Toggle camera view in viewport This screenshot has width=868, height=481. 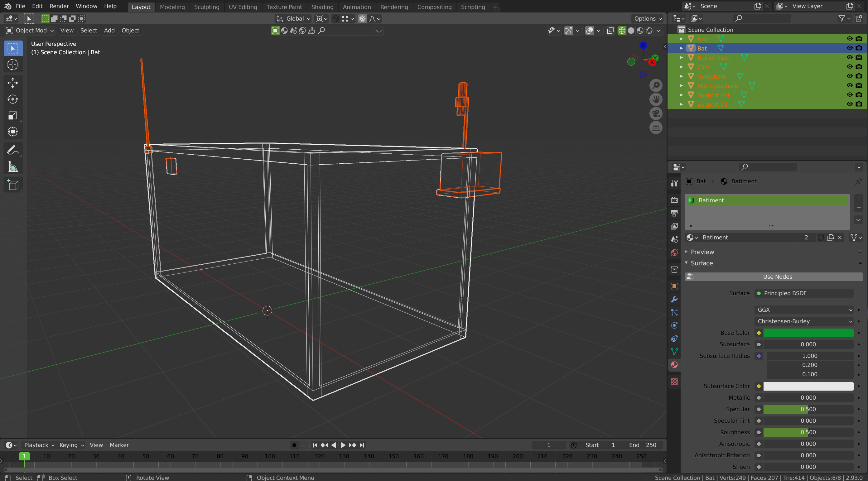(x=656, y=113)
